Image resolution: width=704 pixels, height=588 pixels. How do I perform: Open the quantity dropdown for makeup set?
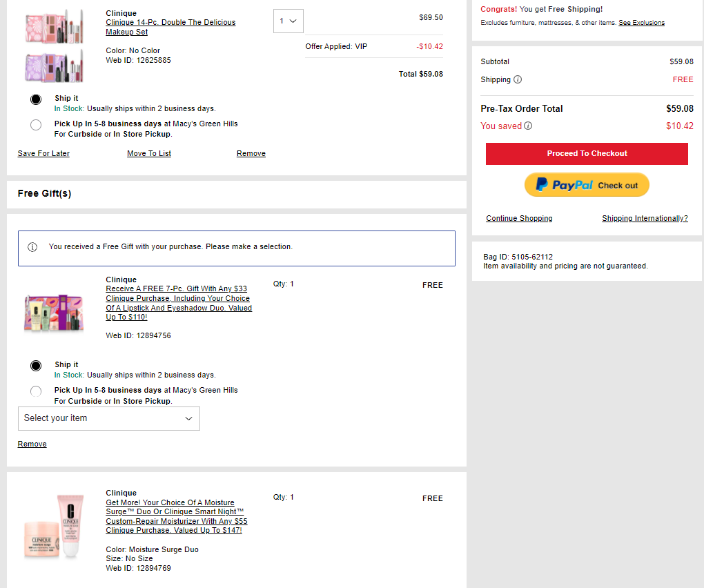[x=288, y=21]
